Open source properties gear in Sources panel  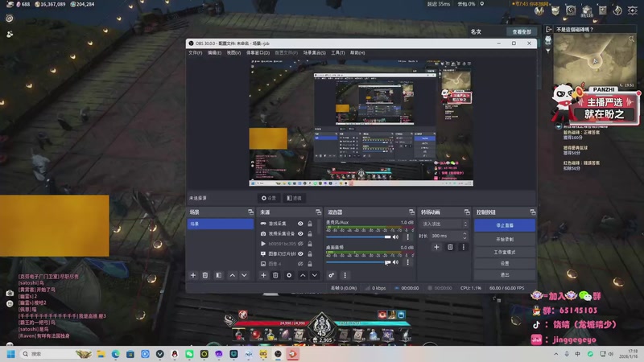(x=289, y=275)
